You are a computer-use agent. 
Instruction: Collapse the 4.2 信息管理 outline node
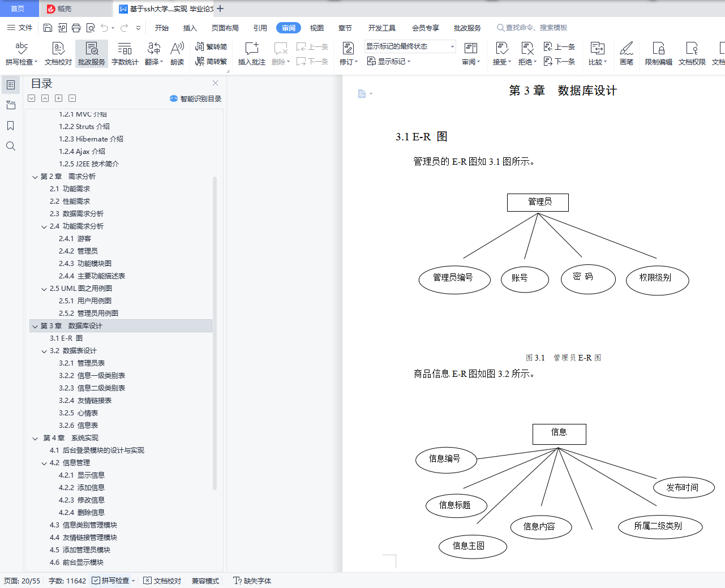tap(44, 463)
